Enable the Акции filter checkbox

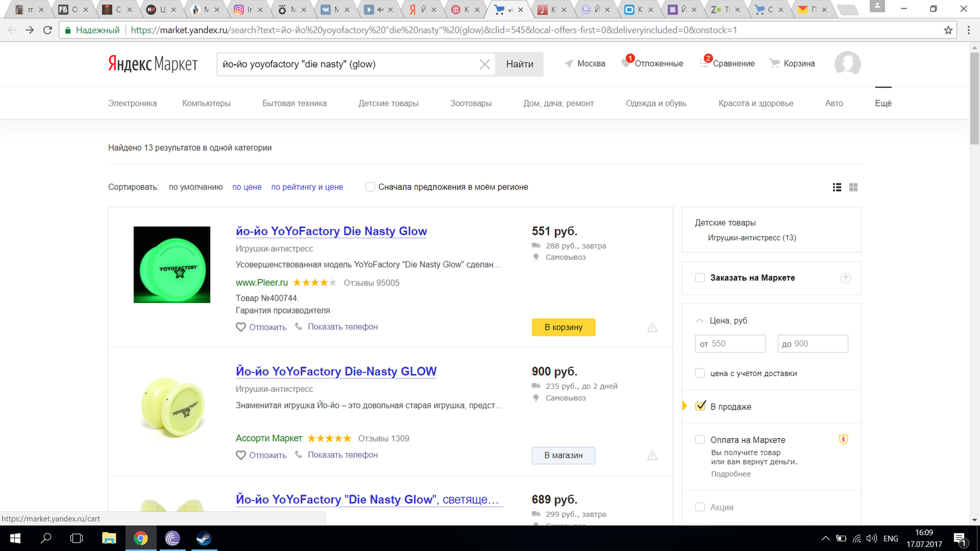pyautogui.click(x=700, y=507)
